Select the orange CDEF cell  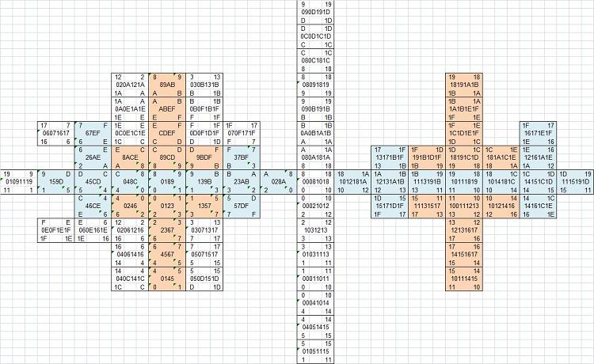point(167,134)
